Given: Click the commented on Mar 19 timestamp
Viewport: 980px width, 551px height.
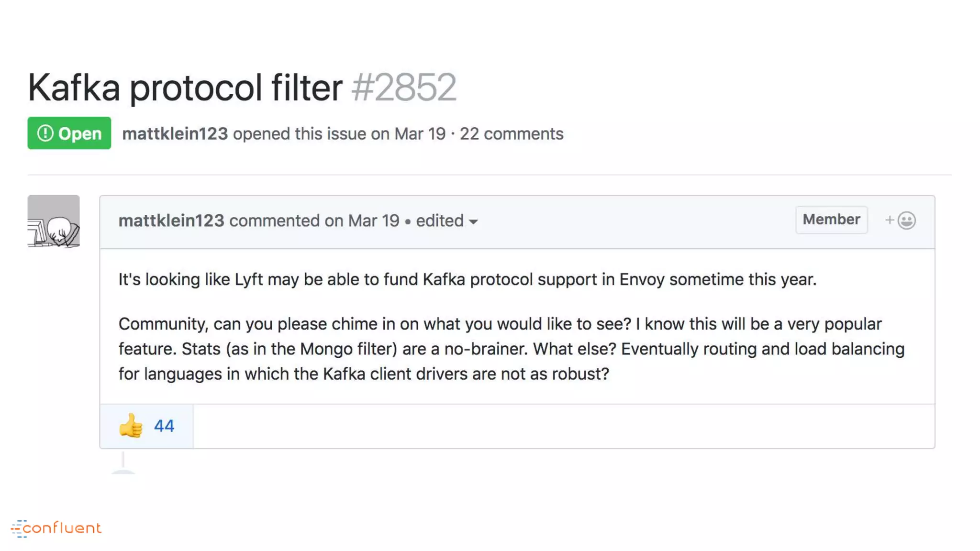Looking at the screenshot, I should 314,221.
